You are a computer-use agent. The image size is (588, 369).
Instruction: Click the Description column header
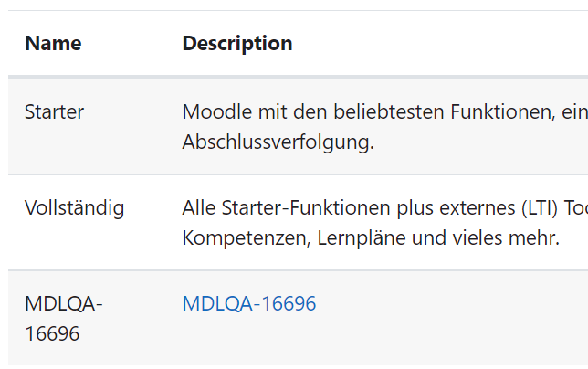pyautogui.click(x=237, y=43)
